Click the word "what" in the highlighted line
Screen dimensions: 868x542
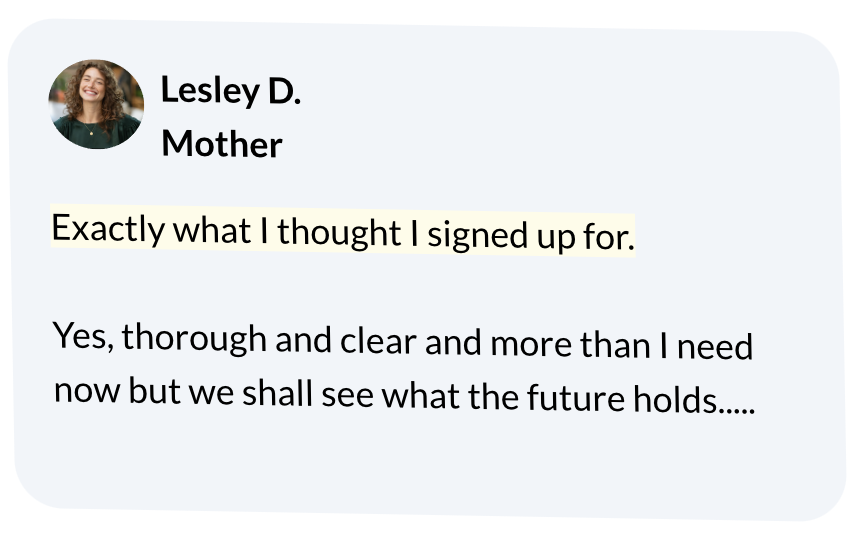212,231
